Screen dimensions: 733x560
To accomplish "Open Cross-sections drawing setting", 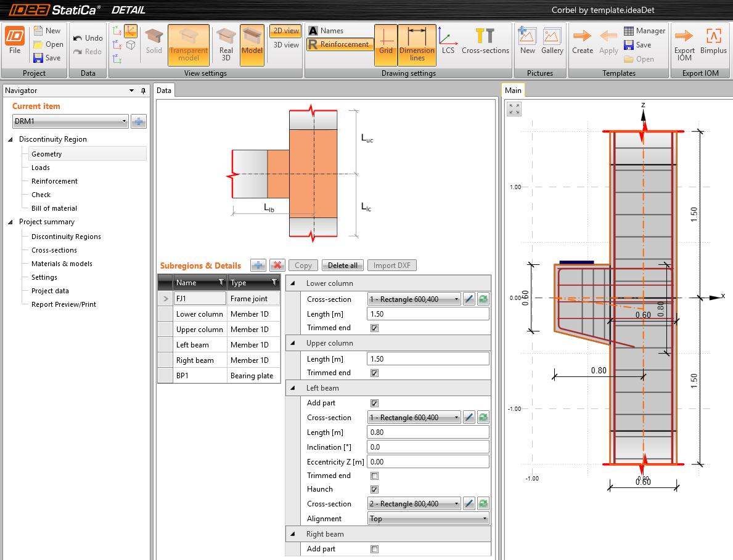I will point(485,42).
